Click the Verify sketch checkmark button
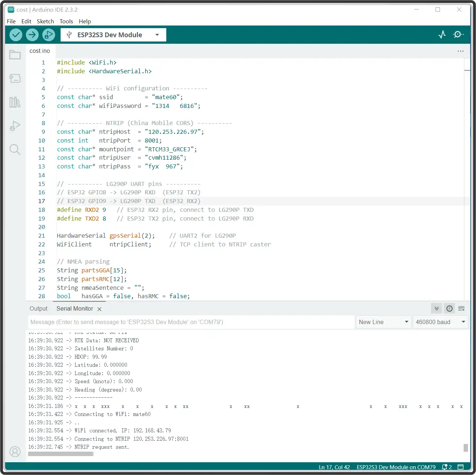The image size is (476, 475). pos(16,35)
